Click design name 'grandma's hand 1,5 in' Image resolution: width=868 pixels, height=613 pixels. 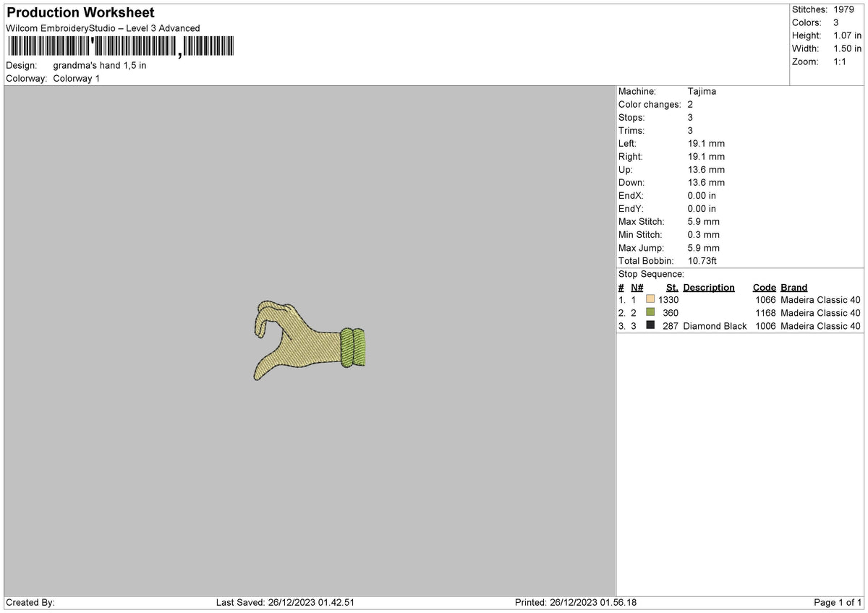tap(100, 65)
